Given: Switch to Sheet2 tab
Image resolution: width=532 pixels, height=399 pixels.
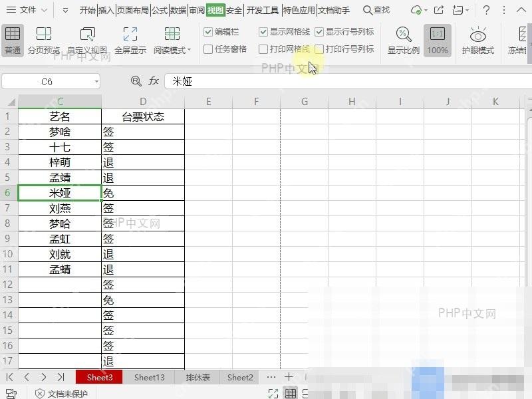Looking at the screenshot, I should click(240, 377).
